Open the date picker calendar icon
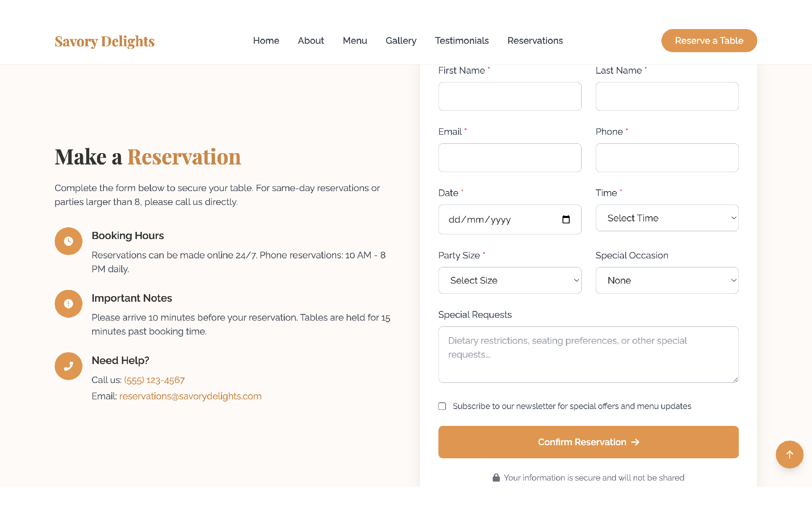The image size is (812, 505). click(x=566, y=220)
